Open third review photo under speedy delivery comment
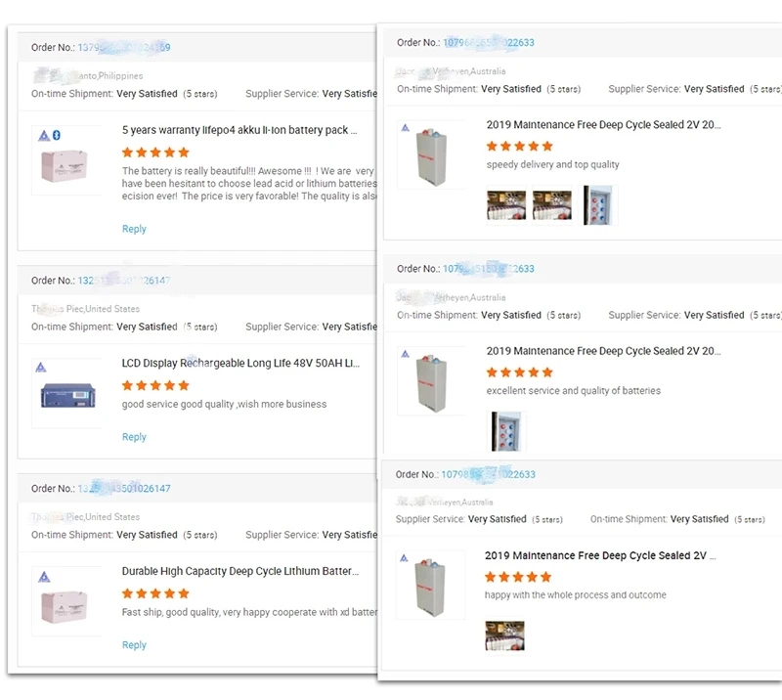Screen dimensions: 782x700 click(x=600, y=205)
